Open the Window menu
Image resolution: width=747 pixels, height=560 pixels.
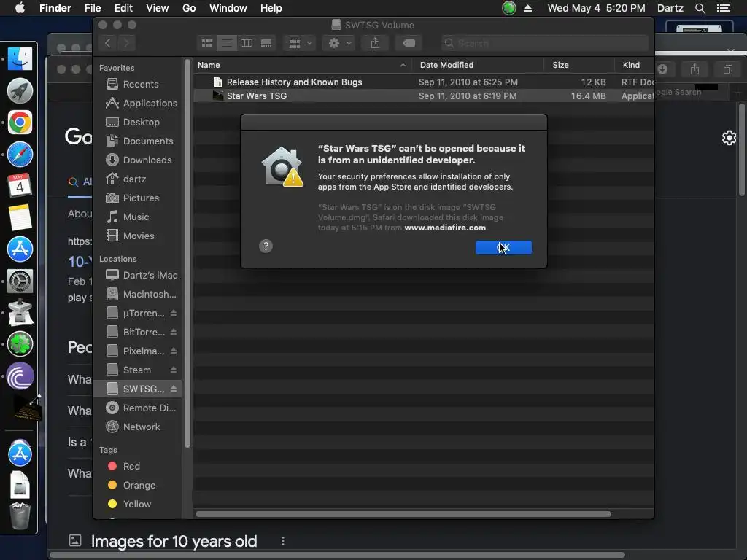[228, 8]
